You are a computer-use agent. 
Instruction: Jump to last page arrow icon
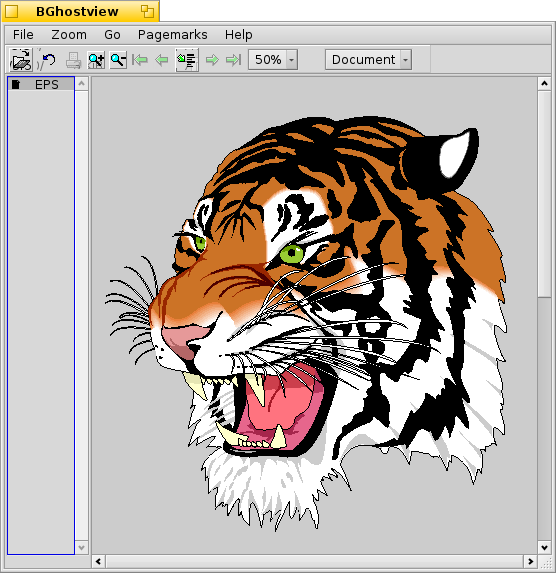point(234,60)
